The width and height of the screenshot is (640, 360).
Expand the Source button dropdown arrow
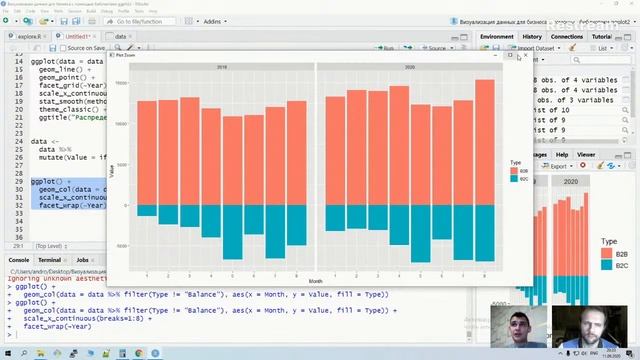pyautogui.click(x=452, y=48)
